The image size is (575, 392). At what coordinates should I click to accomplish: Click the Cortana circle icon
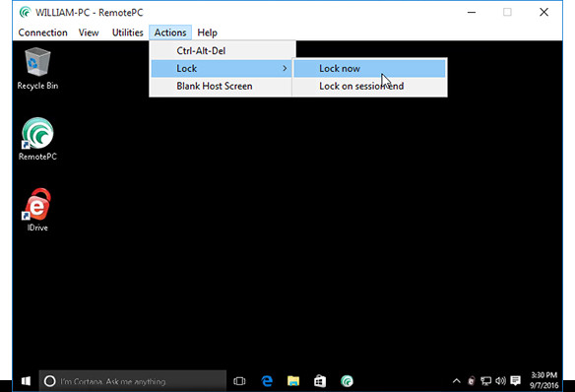point(50,381)
